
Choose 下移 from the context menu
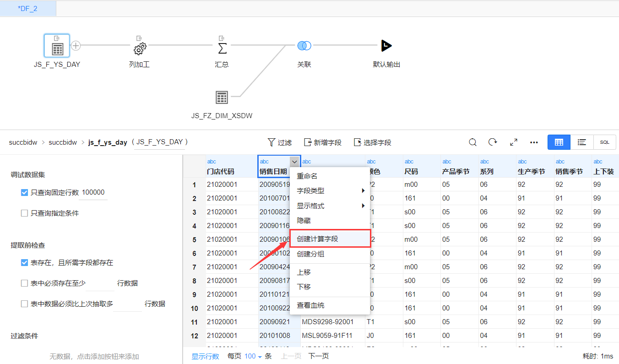[x=330, y=287]
